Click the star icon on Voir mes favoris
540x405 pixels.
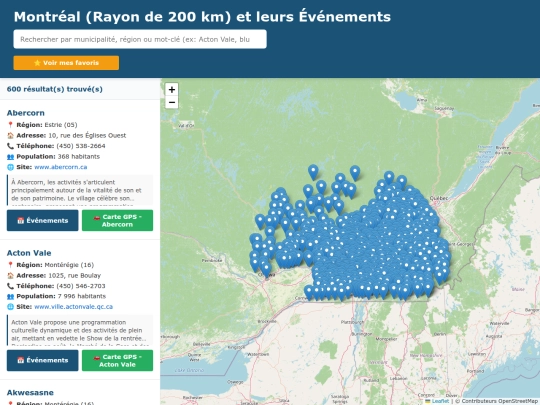37,63
